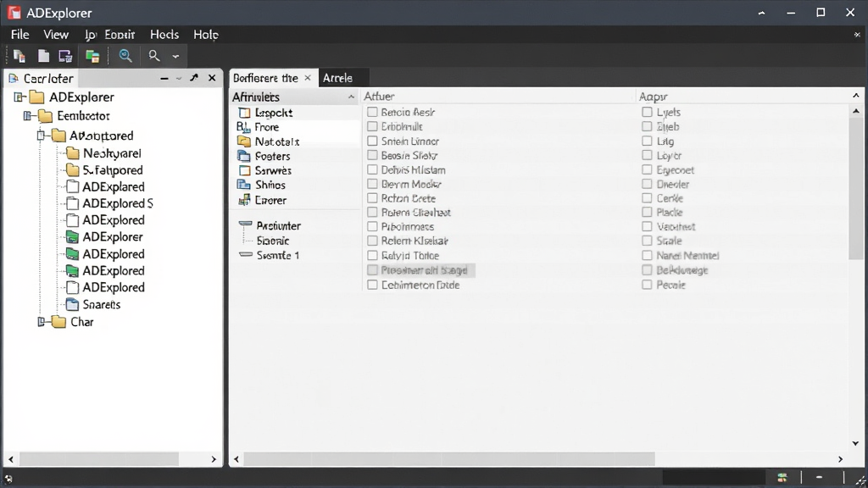Close the Derfierere tite tab

tap(308, 78)
